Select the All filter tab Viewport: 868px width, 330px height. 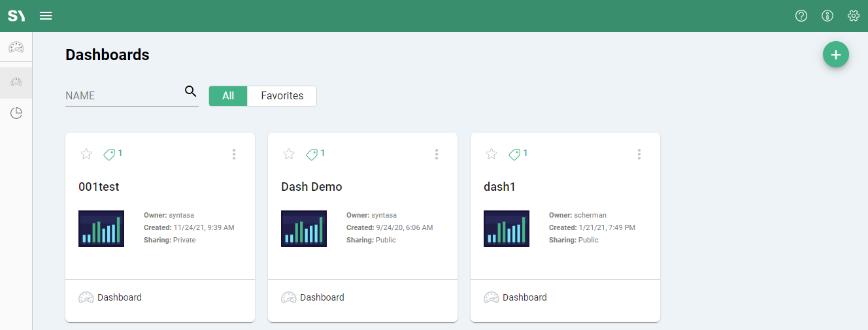pyautogui.click(x=228, y=96)
